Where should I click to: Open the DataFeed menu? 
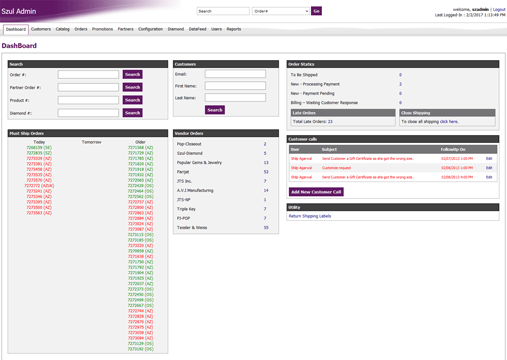point(197,29)
